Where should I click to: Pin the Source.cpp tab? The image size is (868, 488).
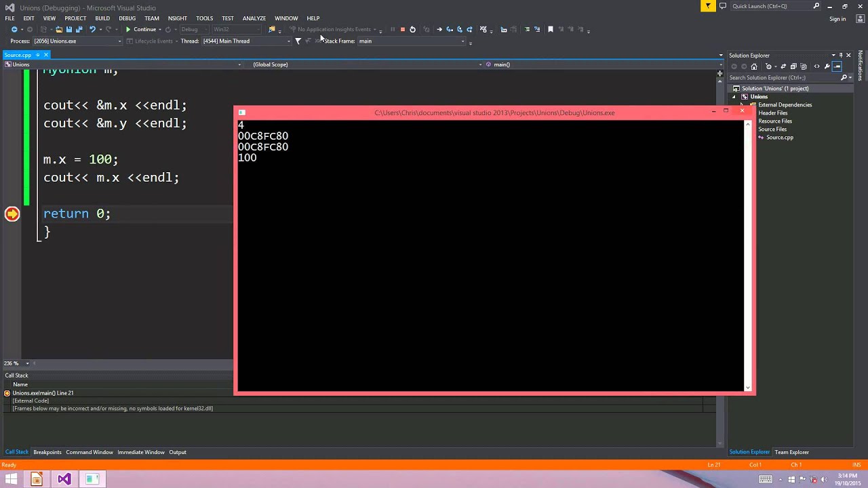click(39, 55)
